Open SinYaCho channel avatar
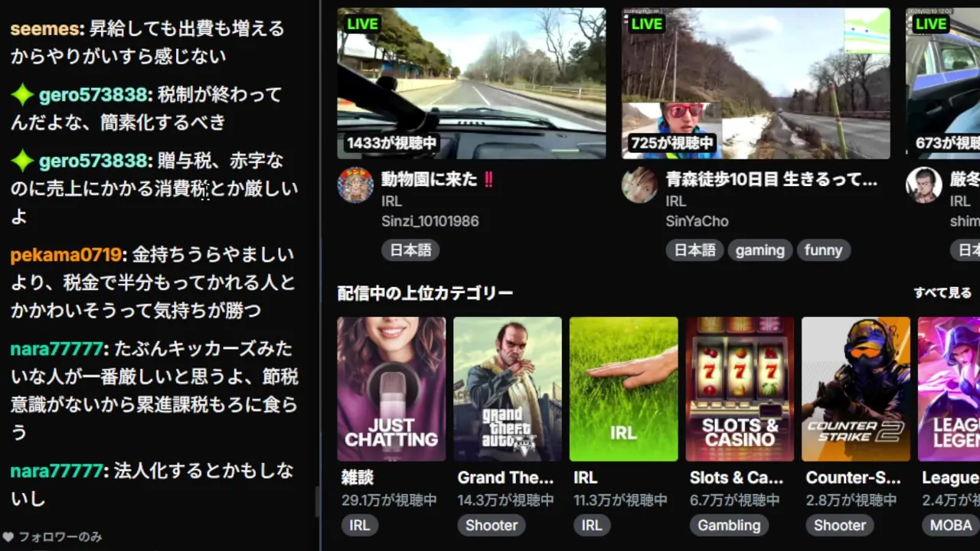Screen dimensions: 980x551 (x=639, y=185)
